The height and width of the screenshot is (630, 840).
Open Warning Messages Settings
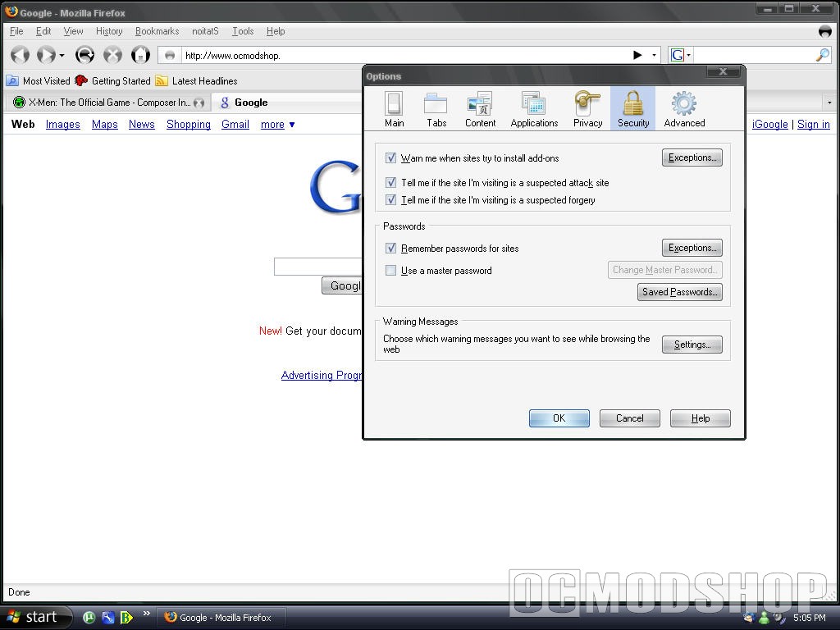click(692, 345)
